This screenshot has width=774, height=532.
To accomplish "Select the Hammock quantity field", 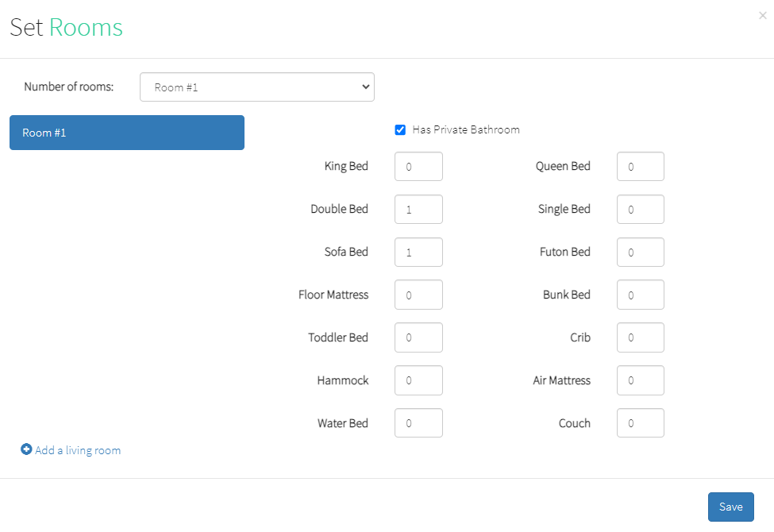I will (x=418, y=381).
